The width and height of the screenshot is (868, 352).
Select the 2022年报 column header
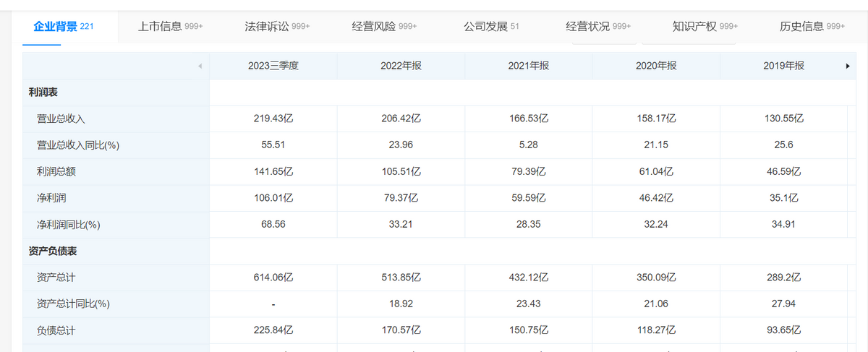401,66
